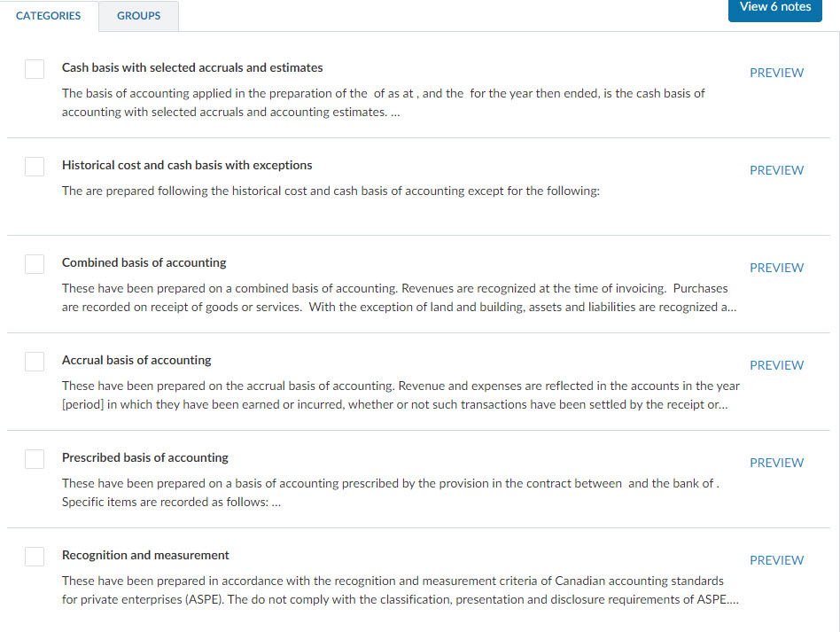Preview the Cash basis with selected accruals note
840x632 pixels.
tap(776, 73)
